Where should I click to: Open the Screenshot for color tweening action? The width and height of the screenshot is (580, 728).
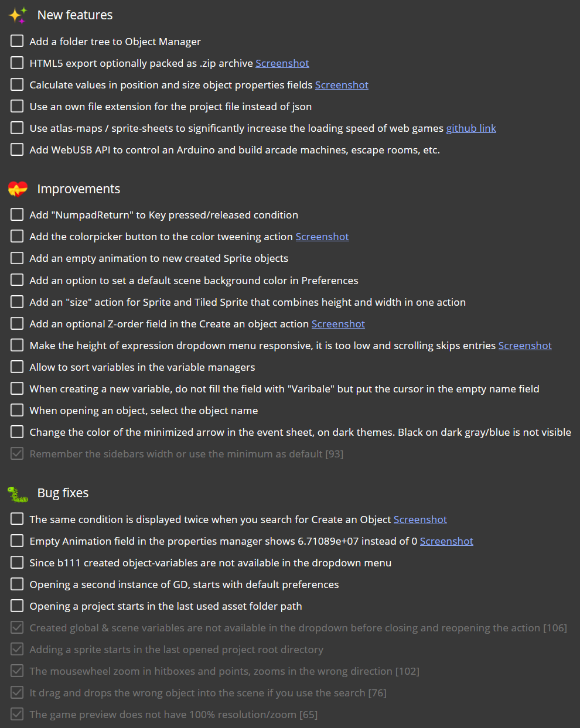(322, 236)
